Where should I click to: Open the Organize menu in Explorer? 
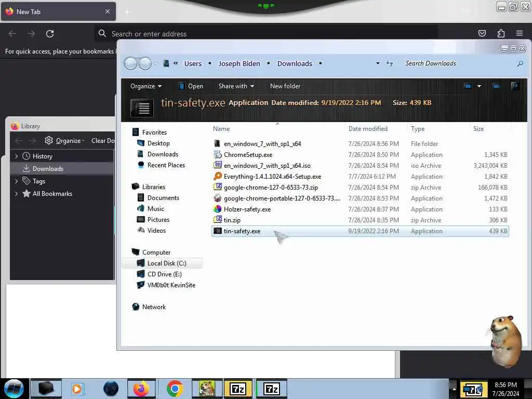pyautogui.click(x=146, y=86)
